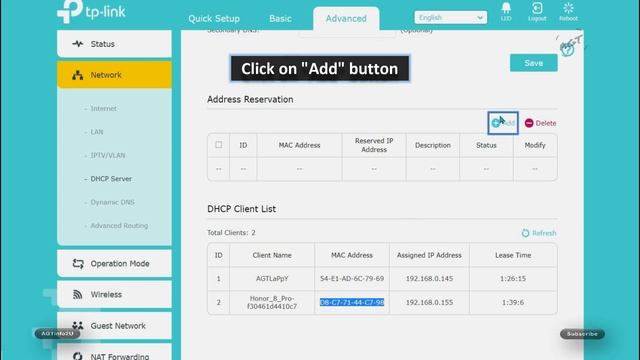Toggle the select-all checkbox in reservation table

[x=219, y=144]
